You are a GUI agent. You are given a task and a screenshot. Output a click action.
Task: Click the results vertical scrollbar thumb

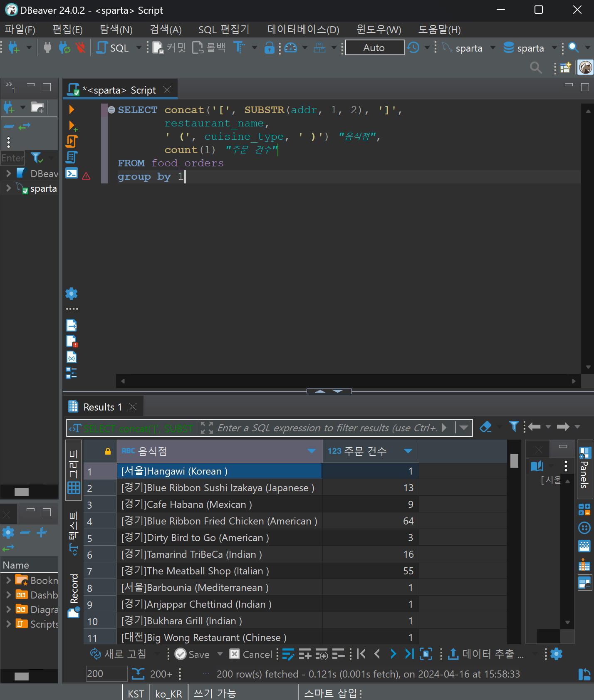click(x=514, y=461)
